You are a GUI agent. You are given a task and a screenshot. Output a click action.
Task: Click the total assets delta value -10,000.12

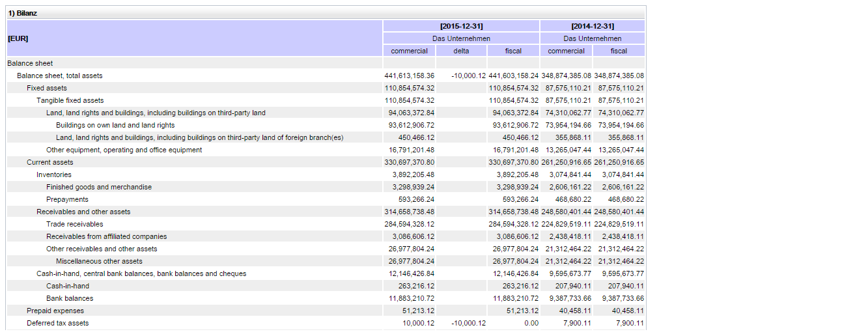click(x=468, y=76)
